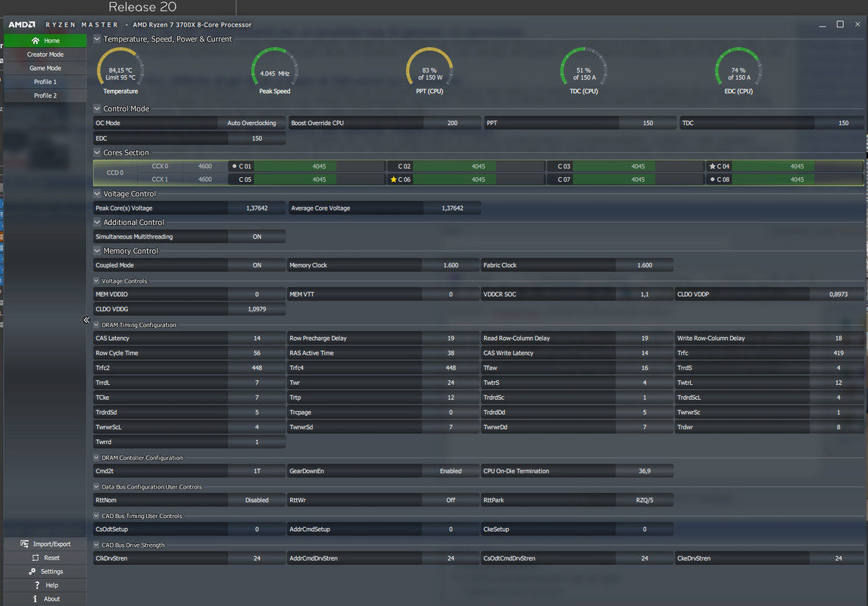Collapse the Voltage Controls subsection
The height and width of the screenshot is (606, 868).
point(96,280)
